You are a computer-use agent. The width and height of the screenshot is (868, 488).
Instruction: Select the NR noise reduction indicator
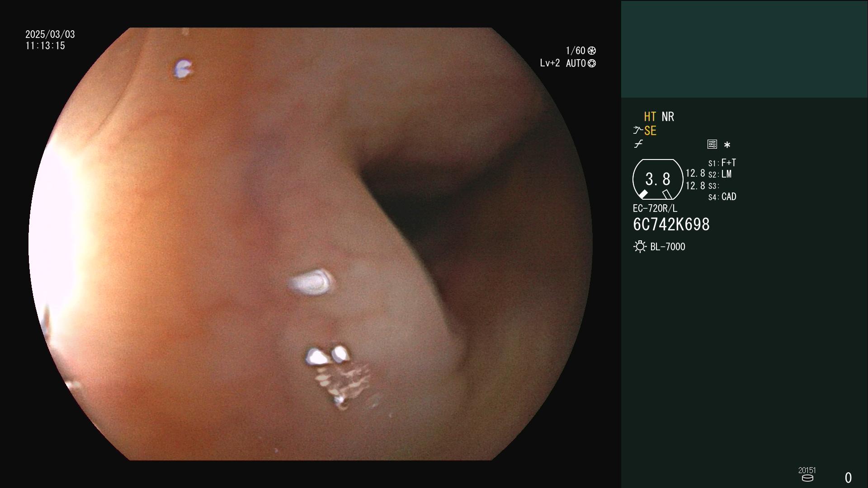[668, 117]
